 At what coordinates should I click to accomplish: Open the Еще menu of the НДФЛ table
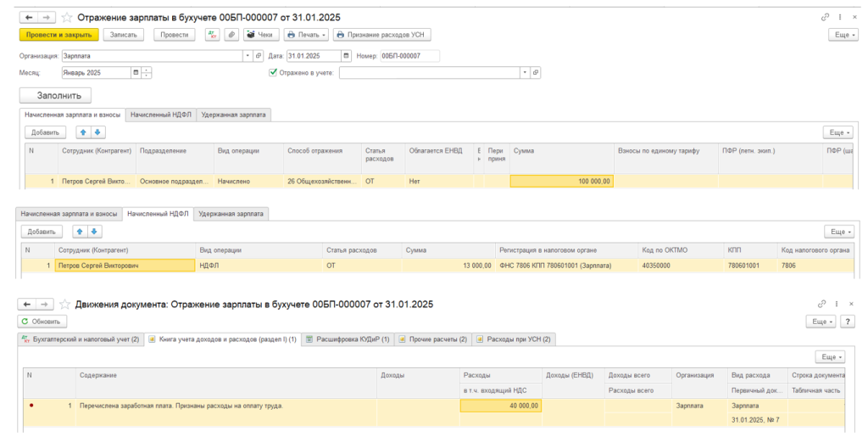coord(839,232)
